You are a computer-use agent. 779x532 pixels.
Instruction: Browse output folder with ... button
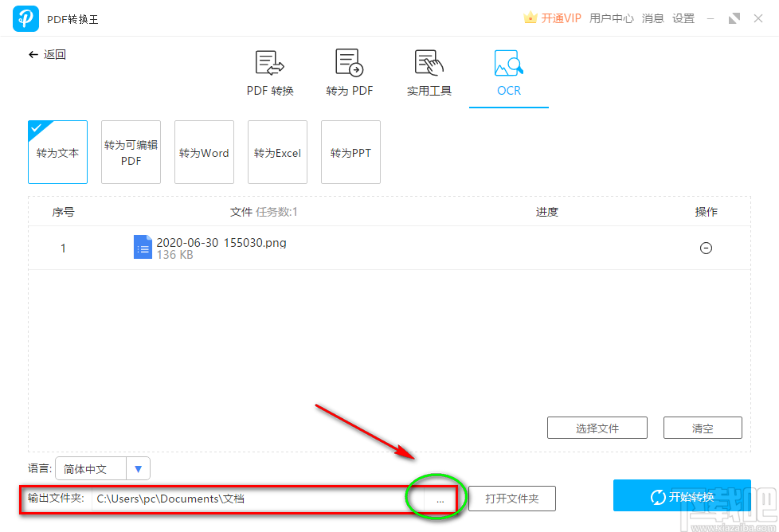coord(440,499)
